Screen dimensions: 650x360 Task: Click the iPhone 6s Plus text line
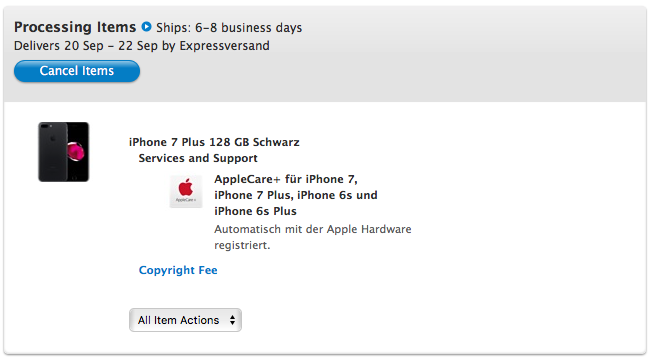(x=255, y=211)
